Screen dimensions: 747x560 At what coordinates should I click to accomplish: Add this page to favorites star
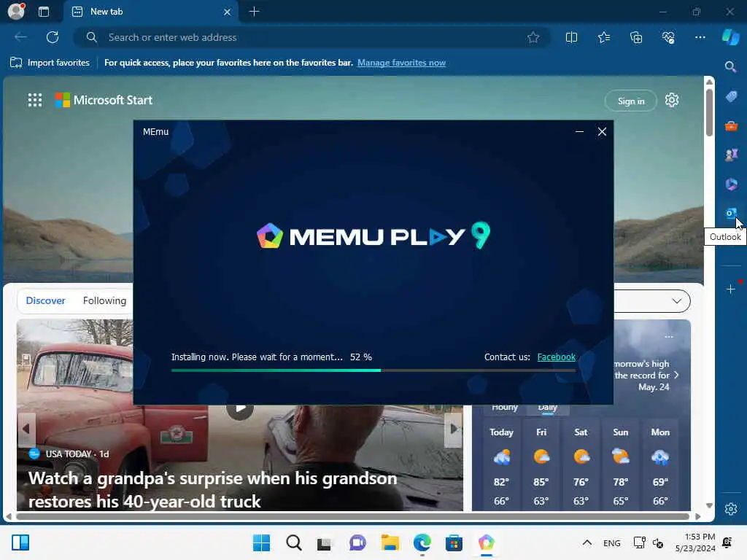(533, 37)
